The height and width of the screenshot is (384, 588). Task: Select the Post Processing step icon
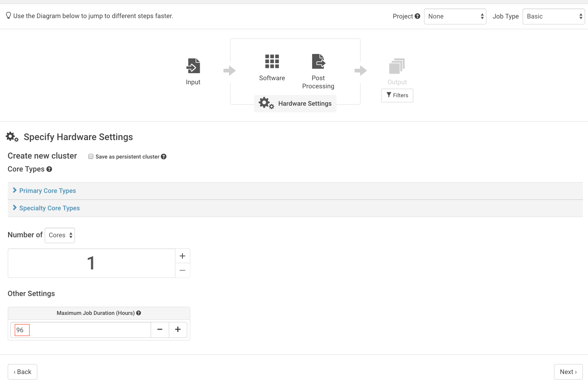[318, 61]
